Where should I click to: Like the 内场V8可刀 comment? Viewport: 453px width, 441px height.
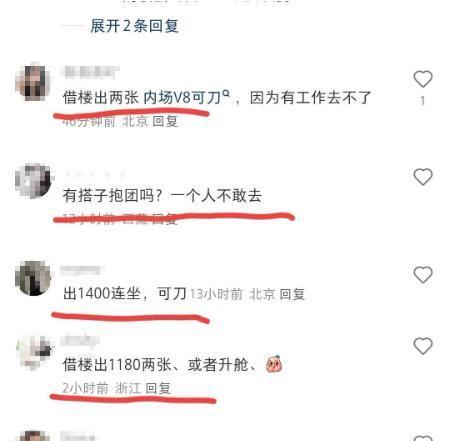423,79
